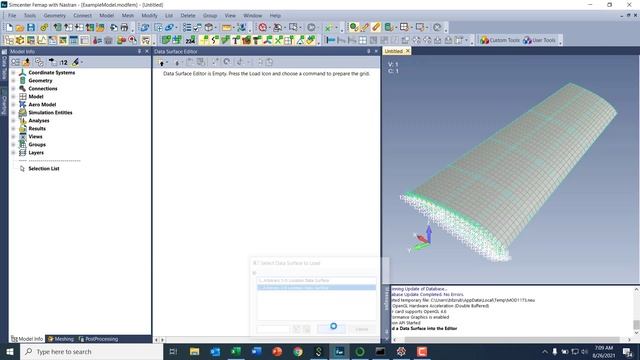Expand the Aero Model tree node
The image size is (640, 360).
(13, 104)
